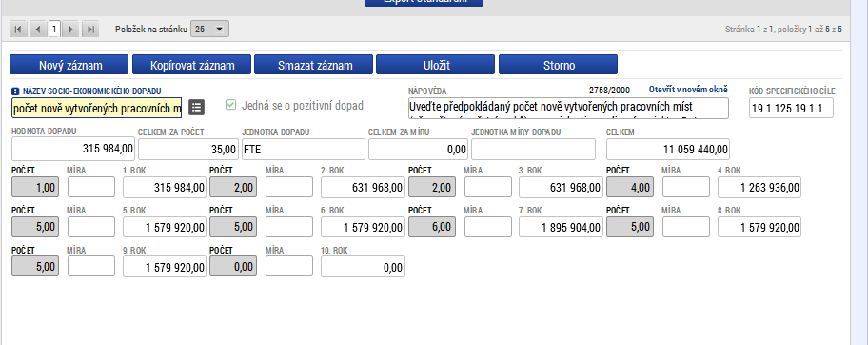Click the 'Stránka 1 z 1' pager status text
868x345 pixels.
tap(750, 30)
